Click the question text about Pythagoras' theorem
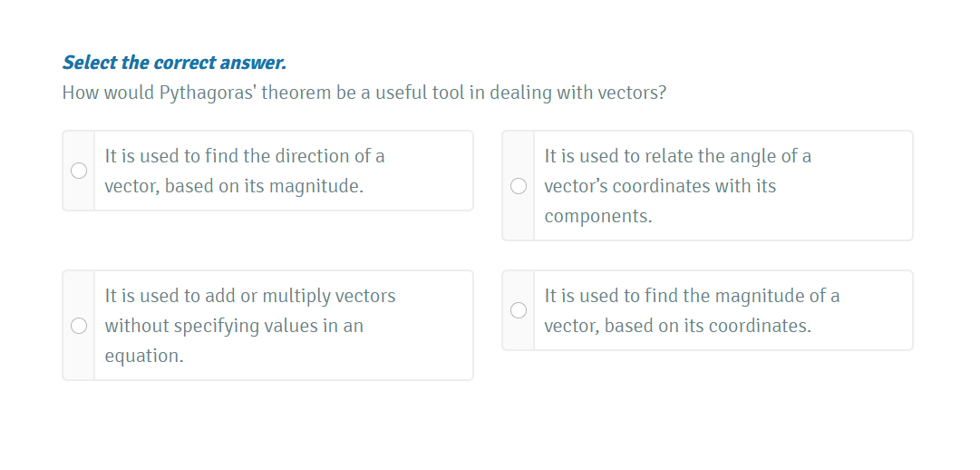Viewport: 980px width, 470px height. click(364, 93)
